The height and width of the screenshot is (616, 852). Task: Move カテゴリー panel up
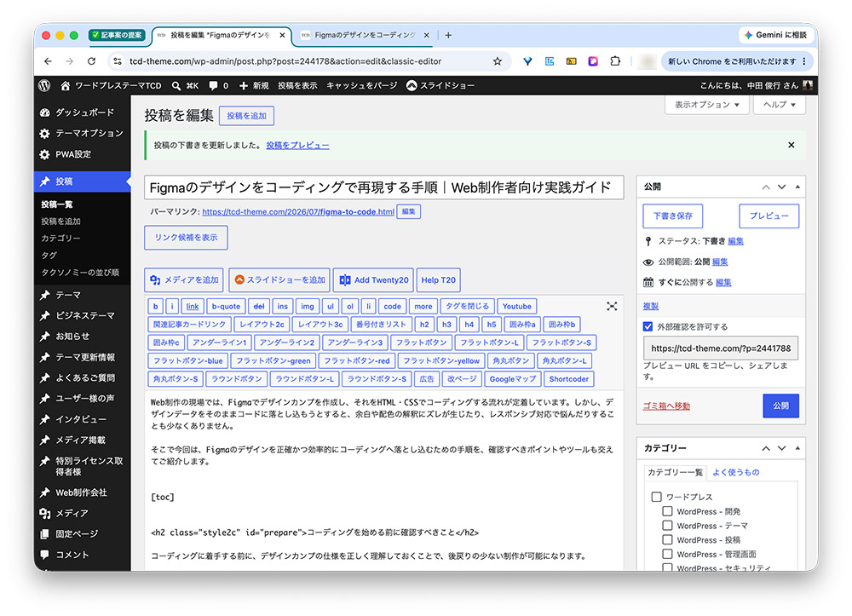pyautogui.click(x=766, y=448)
